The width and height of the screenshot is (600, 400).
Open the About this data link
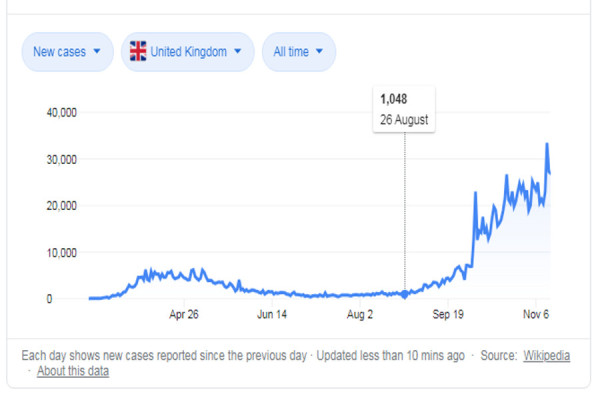[x=73, y=371]
